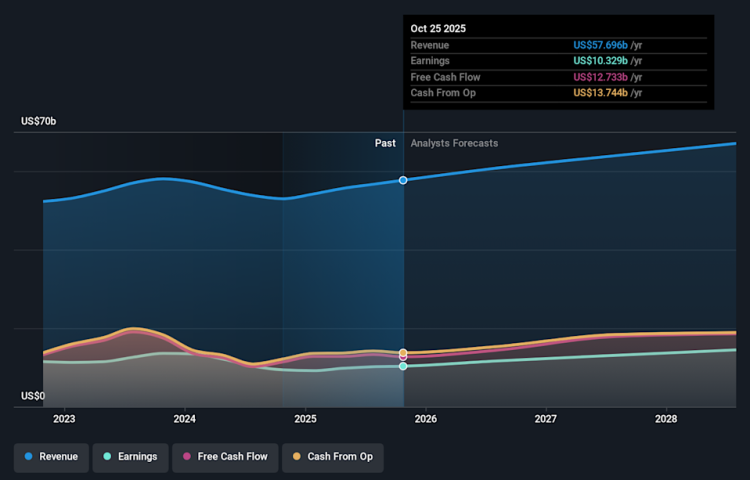Image resolution: width=750 pixels, height=480 pixels.
Task: Click the "Analysts Forecasts" section label
Action: [454, 143]
